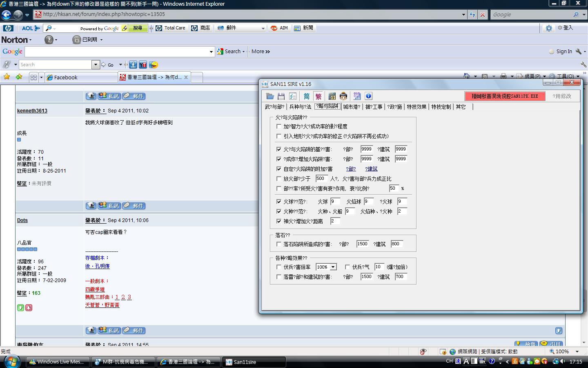Switch to 特技定制 tab in SIRE
The height and width of the screenshot is (368, 588).
pyautogui.click(x=441, y=107)
